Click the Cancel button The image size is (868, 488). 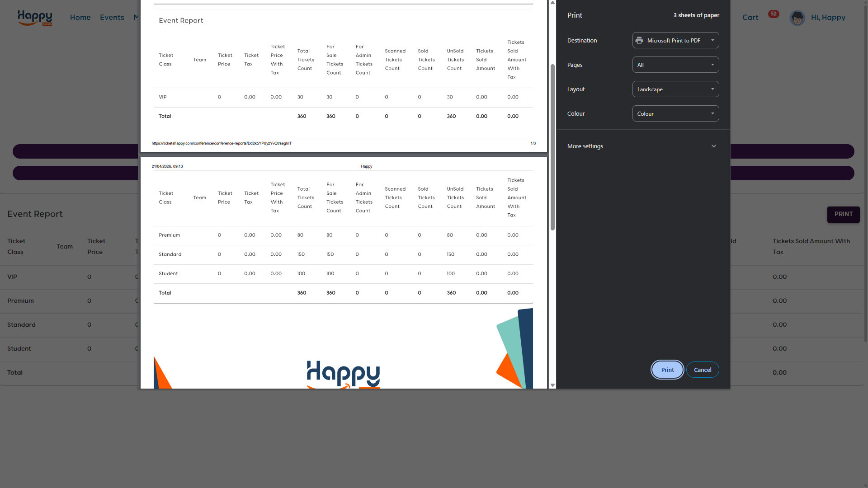coord(703,370)
